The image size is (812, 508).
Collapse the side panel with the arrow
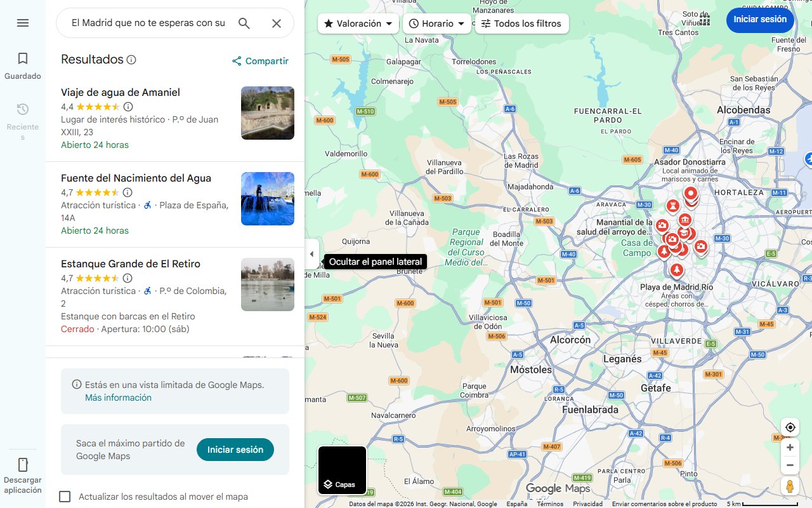[311, 253]
